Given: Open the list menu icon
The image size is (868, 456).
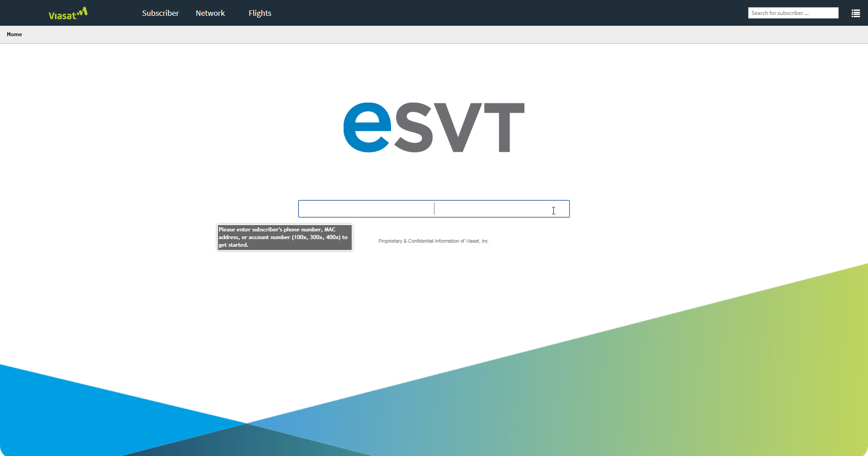Looking at the screenshot, I should 855,14.
